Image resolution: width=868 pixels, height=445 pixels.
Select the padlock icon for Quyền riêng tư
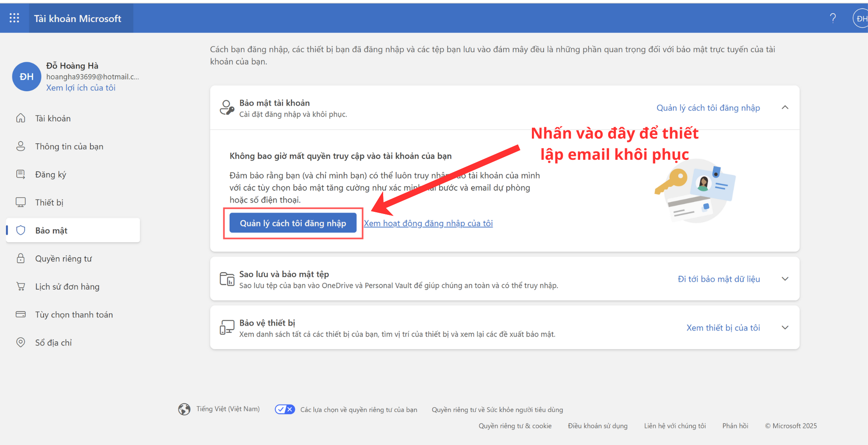pyautogui.click(x=21, y=259)
